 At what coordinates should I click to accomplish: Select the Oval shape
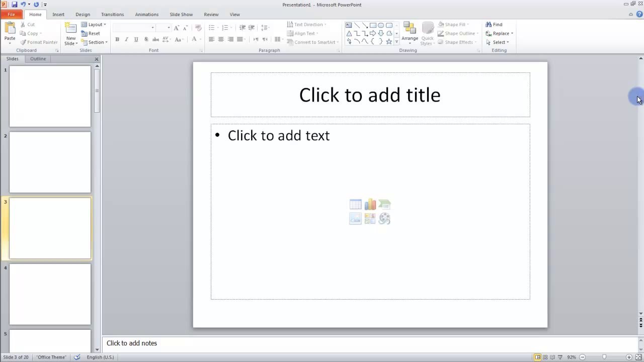381,25
